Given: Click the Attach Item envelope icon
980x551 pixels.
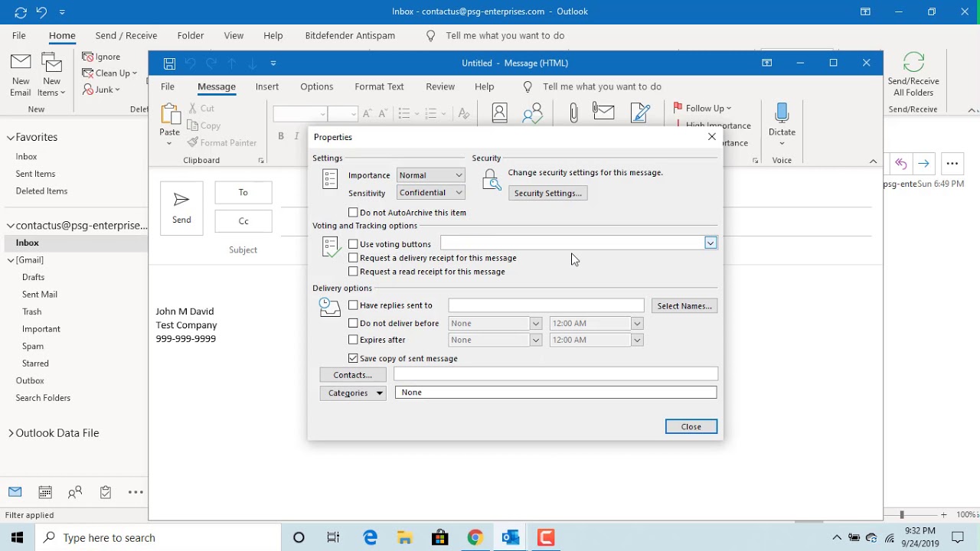Looking at the screenshot, I should click(x=604, y=112).
